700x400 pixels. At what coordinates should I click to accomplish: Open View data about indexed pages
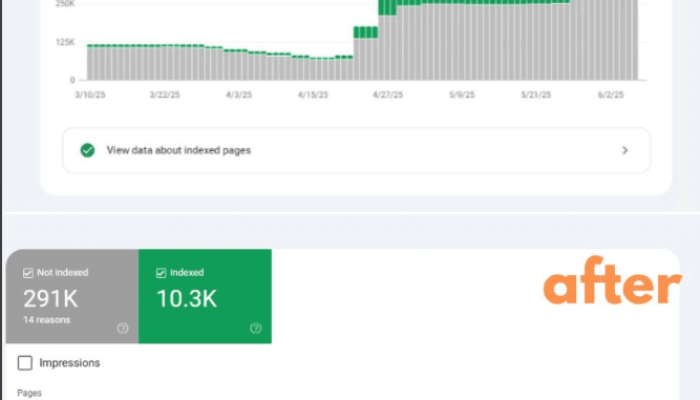tap(356, 150)
